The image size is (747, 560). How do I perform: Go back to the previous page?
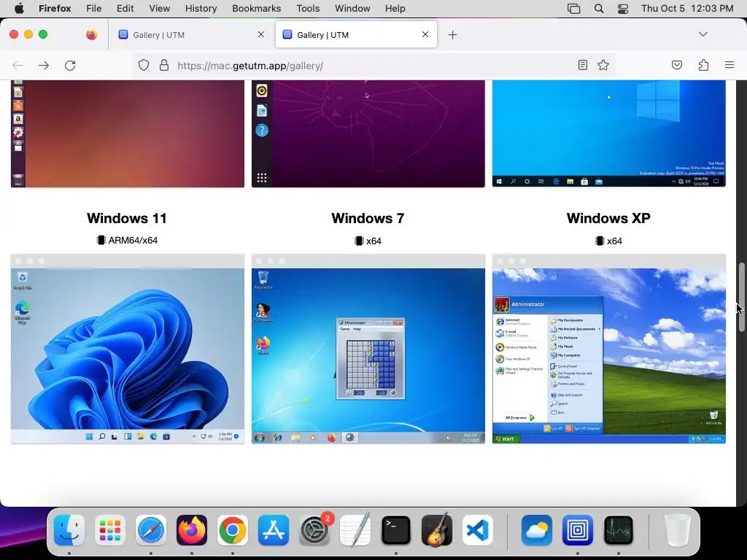click(x=18, y=66)
